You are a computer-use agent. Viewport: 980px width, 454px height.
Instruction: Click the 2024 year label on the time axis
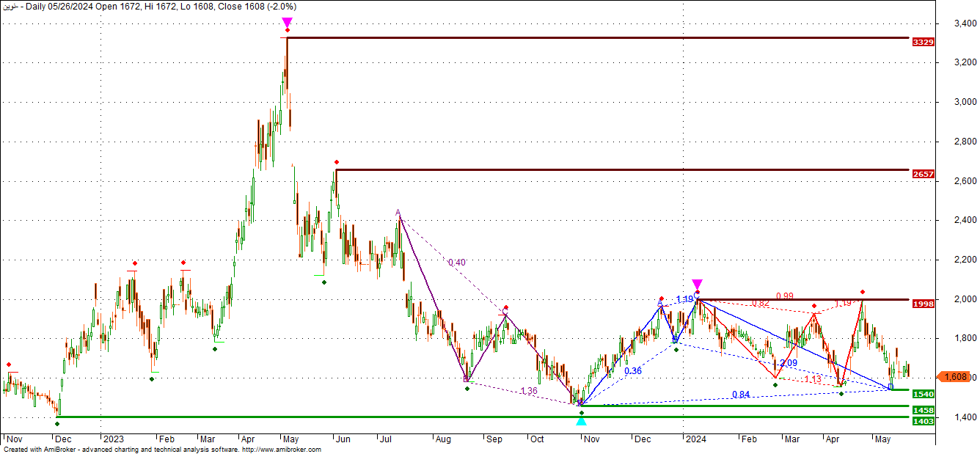coord(695,439)
